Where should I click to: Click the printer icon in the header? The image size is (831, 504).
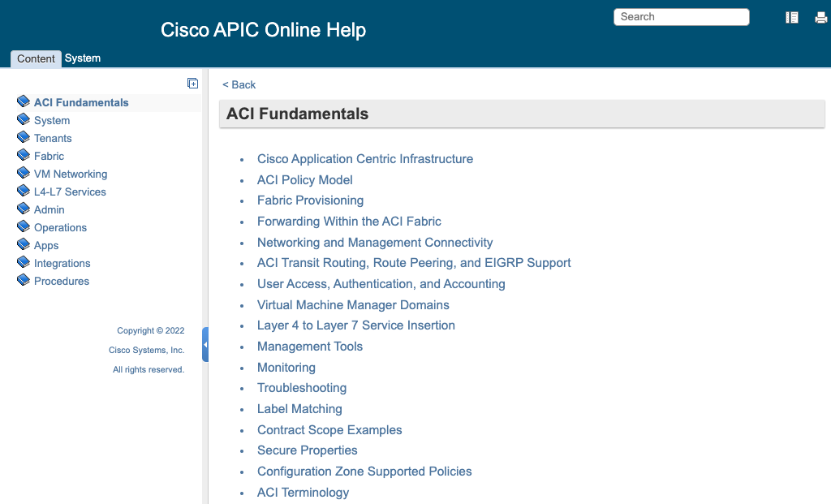pyautogui.click(x=821, y=18)
